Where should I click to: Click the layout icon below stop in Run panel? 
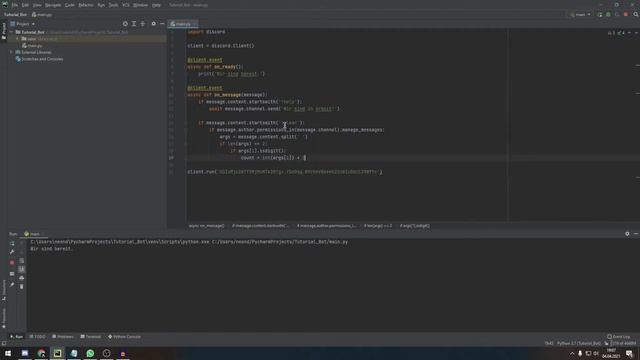[x=12, y=274]
